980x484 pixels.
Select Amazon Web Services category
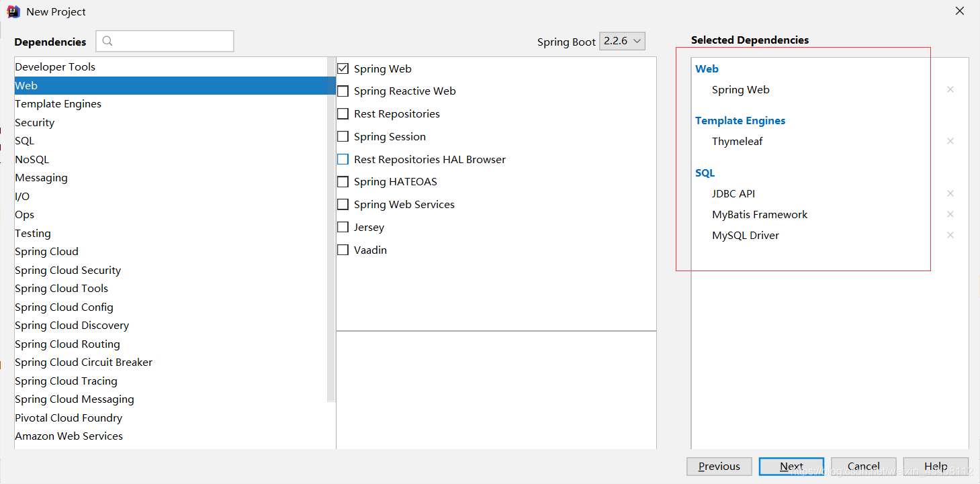(x=171, y=436)
